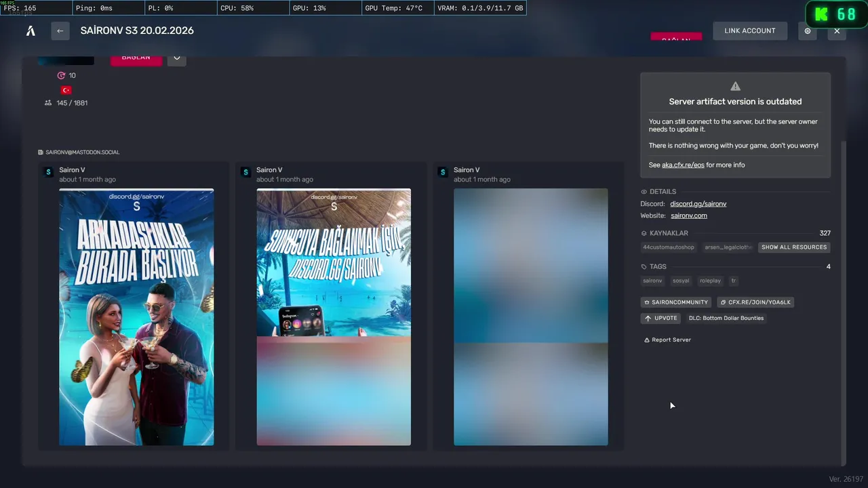Viewport: 868px width, 488px height.
Task: Open the saironv.com website link
Action: [689, 216]
